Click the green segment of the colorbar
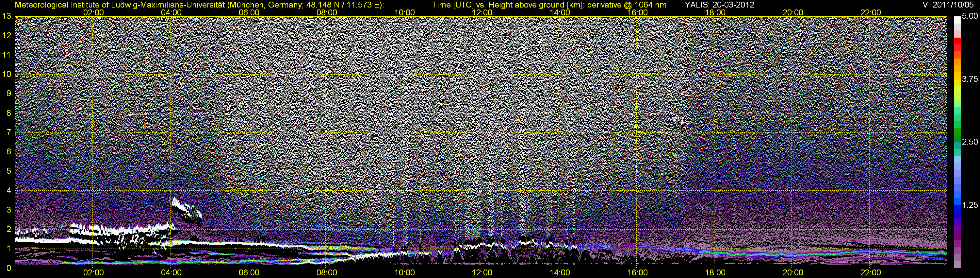This screenshot has height=278, width=980. 957,132
